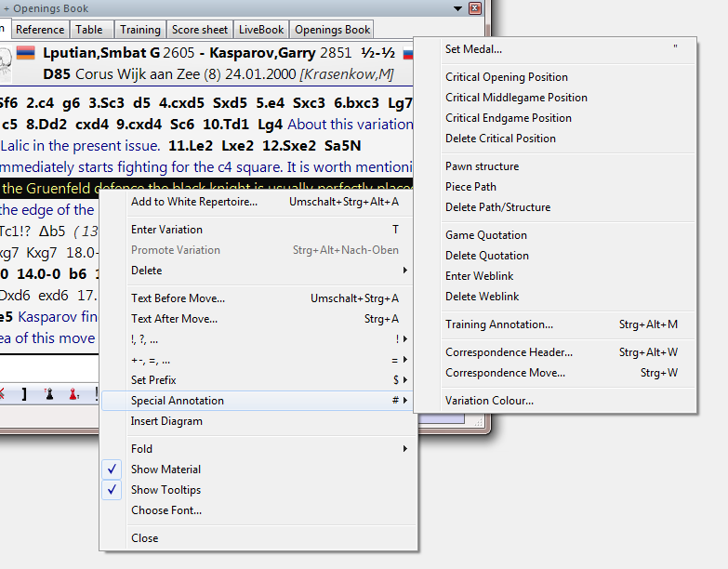Viewport: 728px width, 569px height.
Task: Select Enter Variation menu item
Action: pos(258,230)
